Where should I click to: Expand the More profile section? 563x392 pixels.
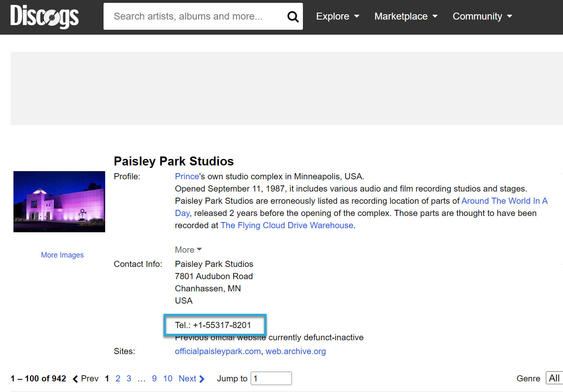188,250
